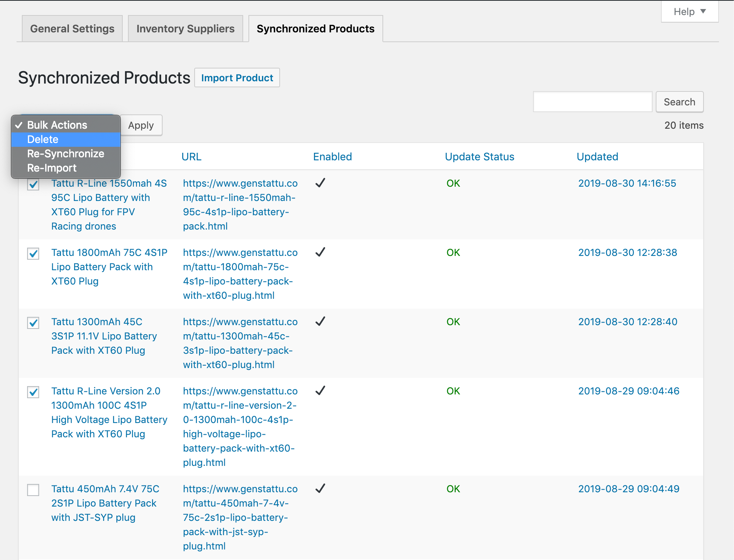Uncheck the Tattu 1800mAh 75C product checkbox
The width and height of the screenshot is (734, 560).
[33, 254]
